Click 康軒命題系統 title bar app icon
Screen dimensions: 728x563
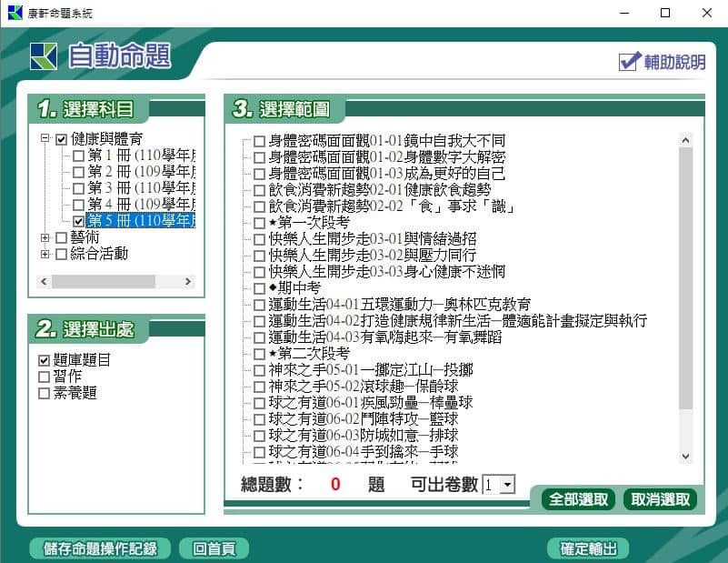(x=15, y=13)
